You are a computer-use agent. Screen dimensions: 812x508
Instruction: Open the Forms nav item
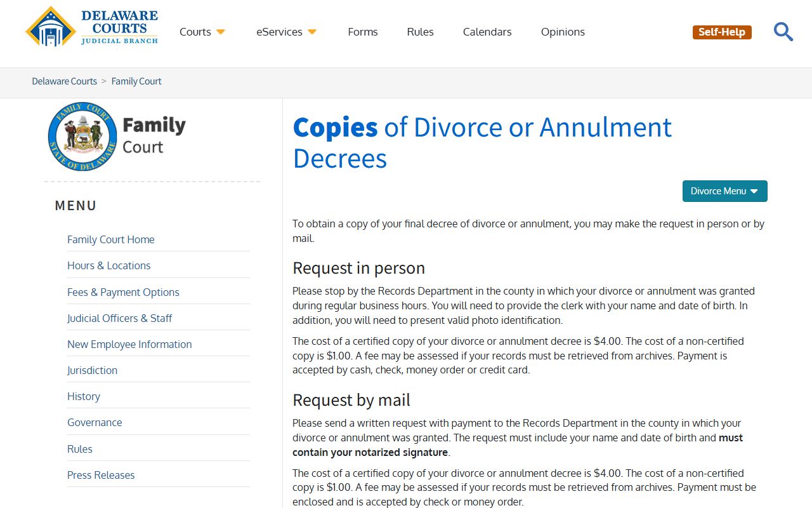point(363,32)
